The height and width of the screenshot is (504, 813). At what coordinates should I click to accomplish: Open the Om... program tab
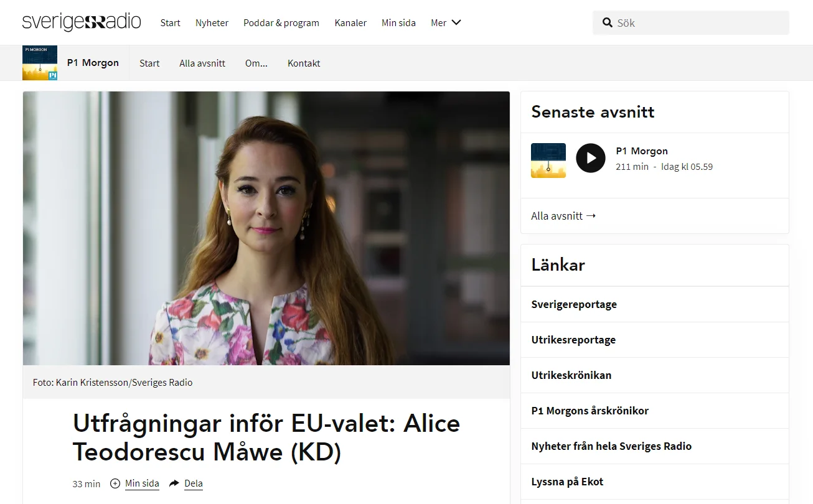coord(256,63)
